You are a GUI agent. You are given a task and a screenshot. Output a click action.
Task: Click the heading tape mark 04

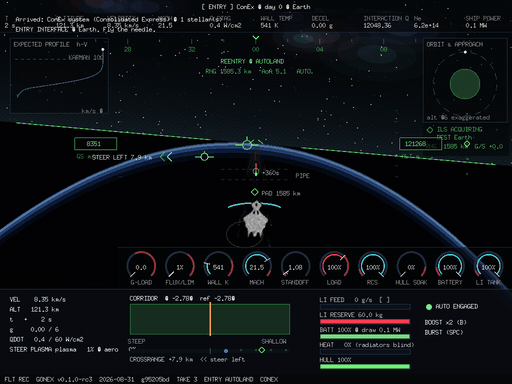[x=319, y=49]
